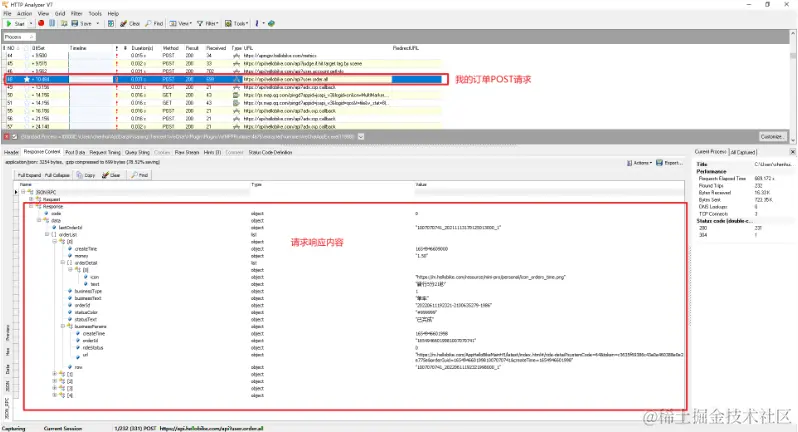Click the Customize button
This screenshot has width=798, height=432.
pyautogui.click(x=772, y=137)
